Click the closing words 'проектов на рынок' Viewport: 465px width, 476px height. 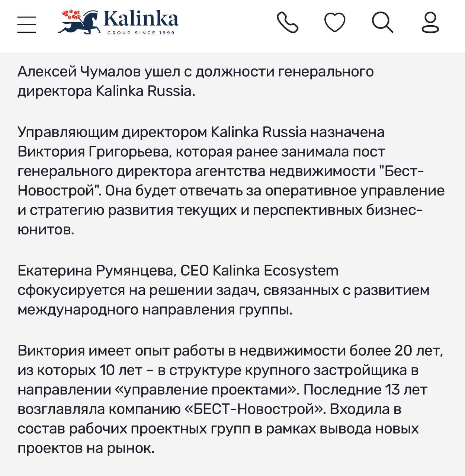click(85, 448)
